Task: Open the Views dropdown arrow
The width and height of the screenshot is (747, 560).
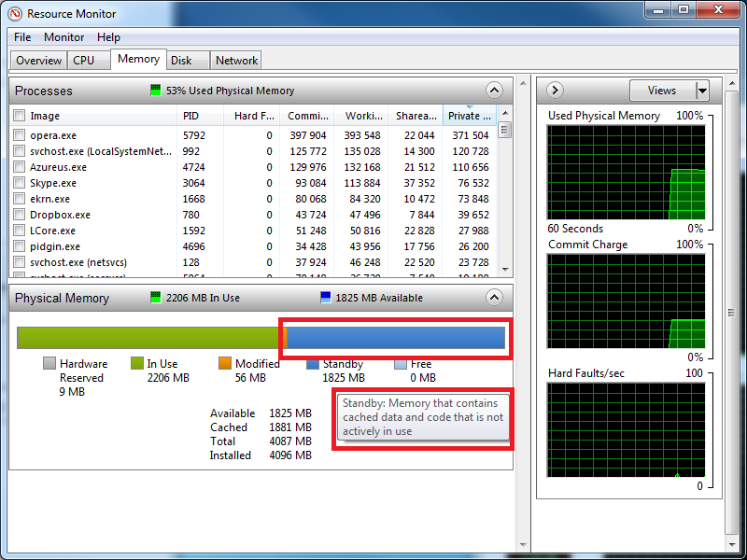Action: pos(702,91)
